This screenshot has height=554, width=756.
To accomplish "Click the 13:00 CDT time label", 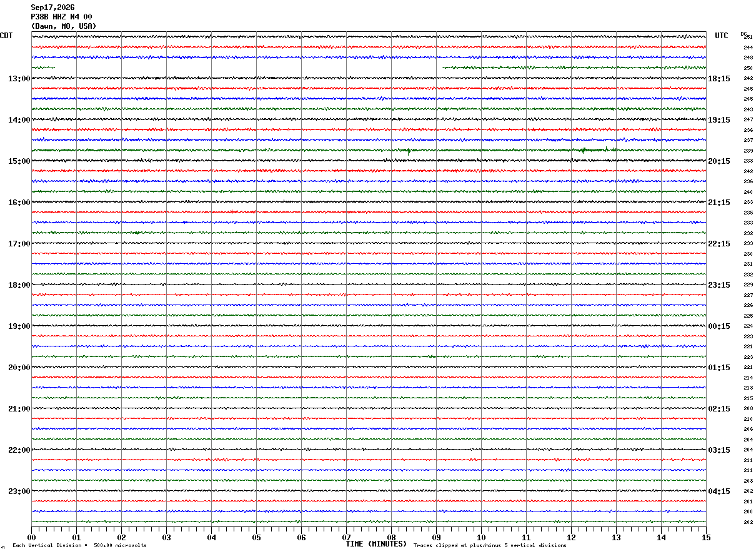I will click(19, 78).
